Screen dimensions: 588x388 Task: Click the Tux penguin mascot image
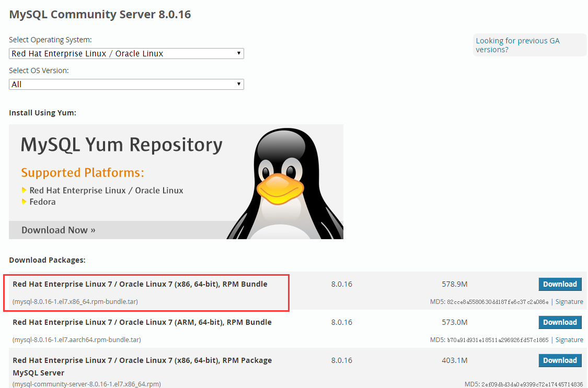[x=285, y=183]
